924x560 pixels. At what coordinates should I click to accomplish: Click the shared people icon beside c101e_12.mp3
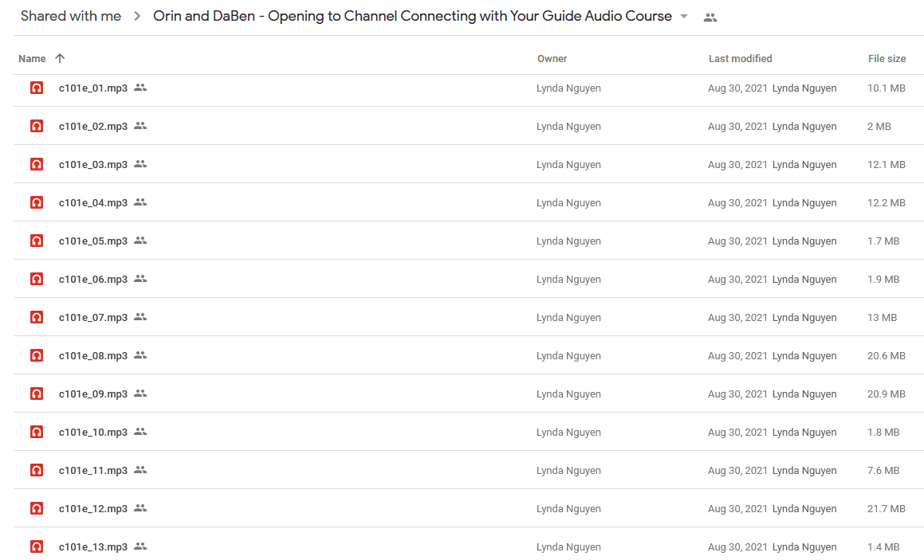[x=140, y=508]
